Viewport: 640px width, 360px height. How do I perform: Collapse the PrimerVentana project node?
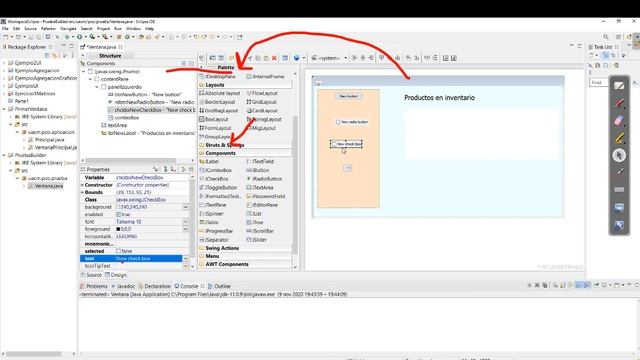4,109
